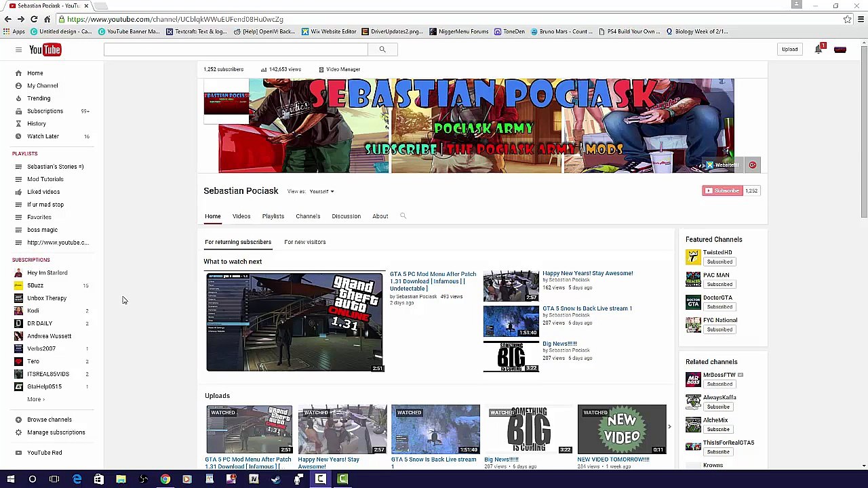Screen dimensions: 868x488
Task: Subscribe to AlcheMix
Action: pyautogui.click(x=717, y=429)
